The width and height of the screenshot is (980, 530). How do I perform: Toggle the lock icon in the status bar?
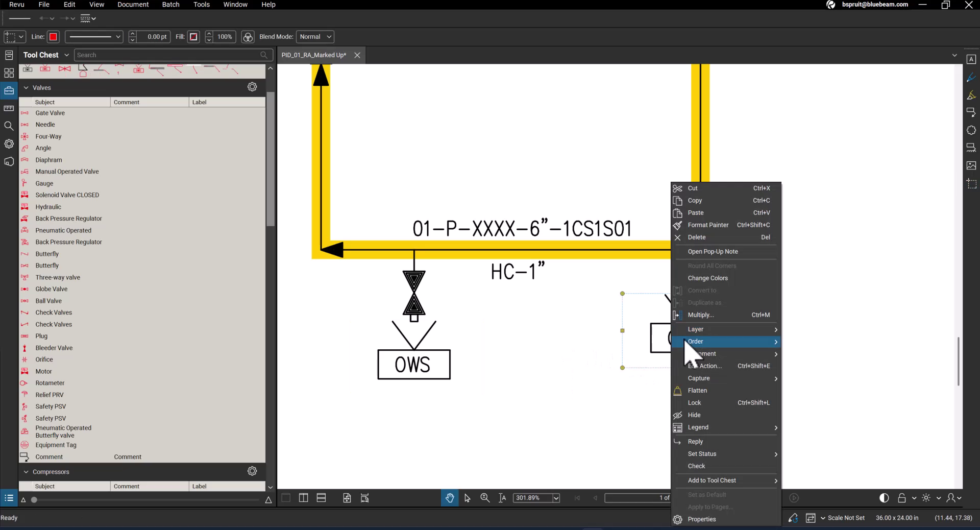coord(902,498)
